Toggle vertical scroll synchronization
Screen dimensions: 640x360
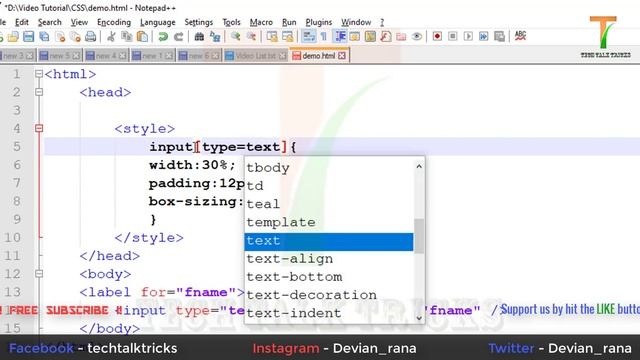pos(272,37)
